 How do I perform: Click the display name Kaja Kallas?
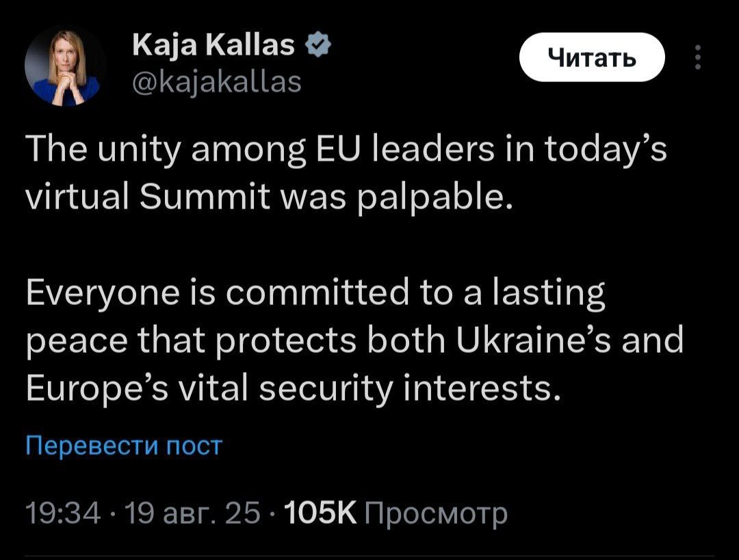212,47
